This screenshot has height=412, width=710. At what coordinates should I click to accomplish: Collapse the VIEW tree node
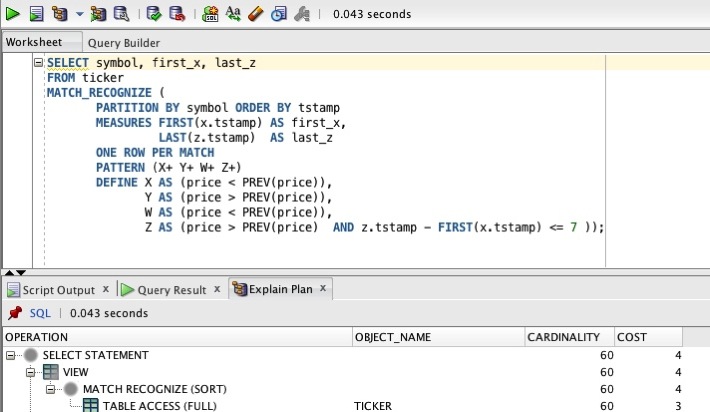[30, 372]
